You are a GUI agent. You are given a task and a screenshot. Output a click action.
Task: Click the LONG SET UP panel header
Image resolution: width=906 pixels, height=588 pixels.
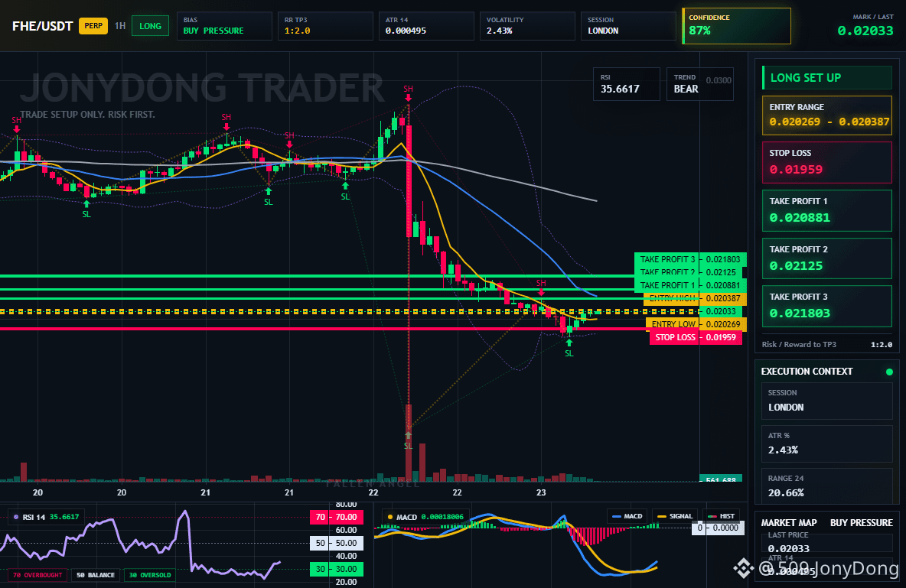(x=827, y=78)
